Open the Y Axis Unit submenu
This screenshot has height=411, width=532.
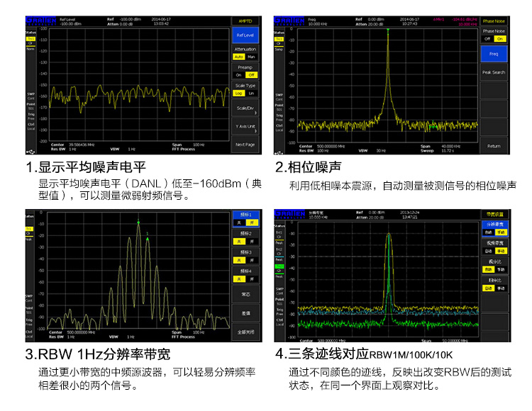point(245,127)
